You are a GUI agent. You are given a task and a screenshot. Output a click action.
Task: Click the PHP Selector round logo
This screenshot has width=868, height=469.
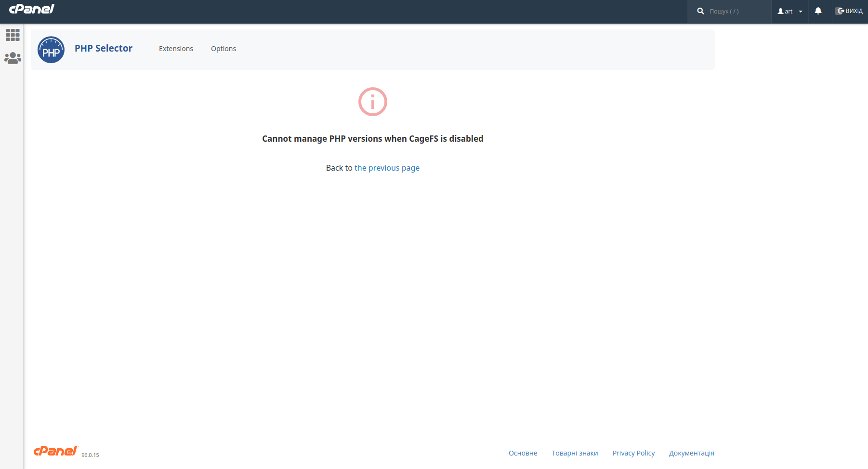point(51,50)
